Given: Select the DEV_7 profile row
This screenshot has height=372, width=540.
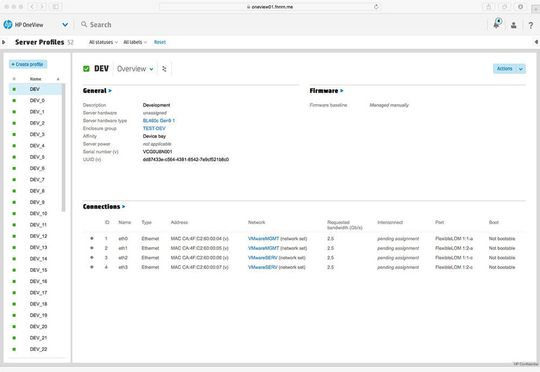Looking at the screenshot, I should (x=35, y=180).
